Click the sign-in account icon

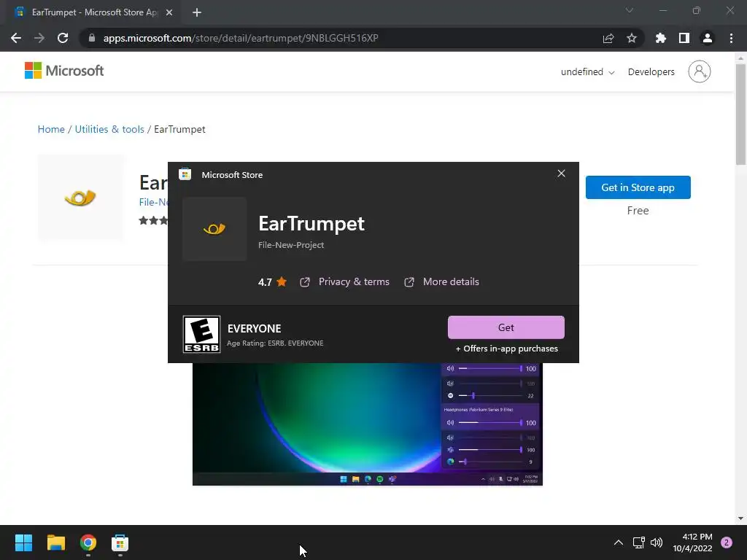699,71
